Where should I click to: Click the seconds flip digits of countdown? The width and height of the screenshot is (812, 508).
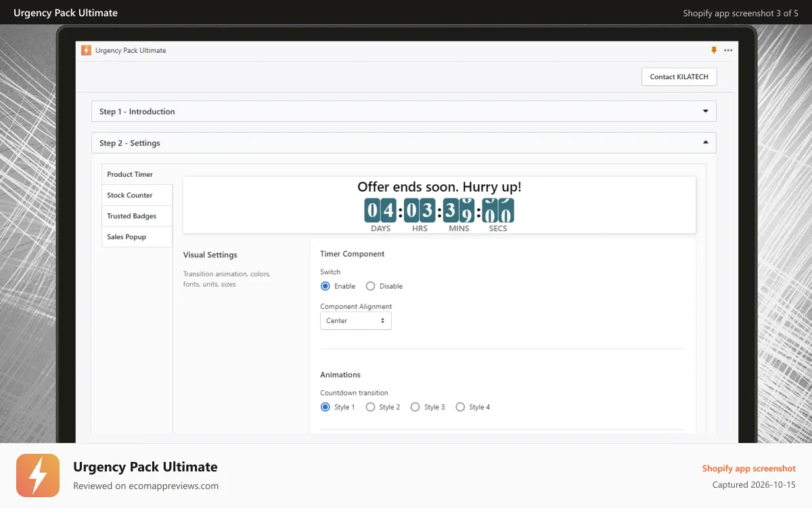click(x=498, y=211)
